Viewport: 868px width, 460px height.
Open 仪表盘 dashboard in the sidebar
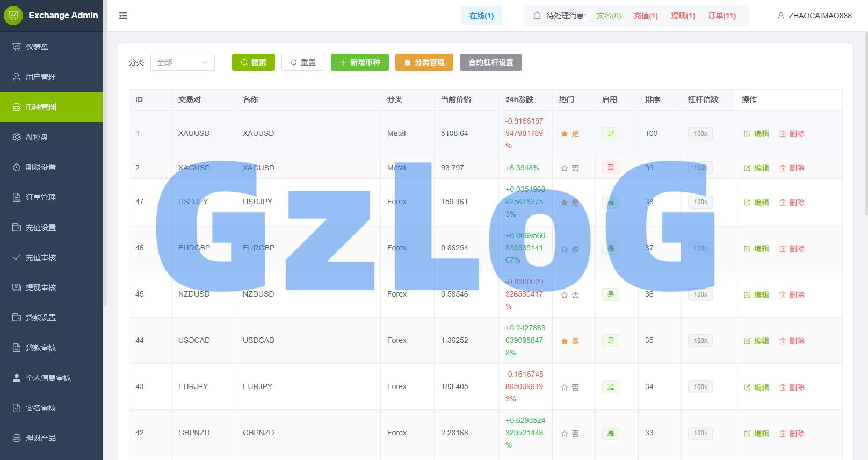click(51, 47)
